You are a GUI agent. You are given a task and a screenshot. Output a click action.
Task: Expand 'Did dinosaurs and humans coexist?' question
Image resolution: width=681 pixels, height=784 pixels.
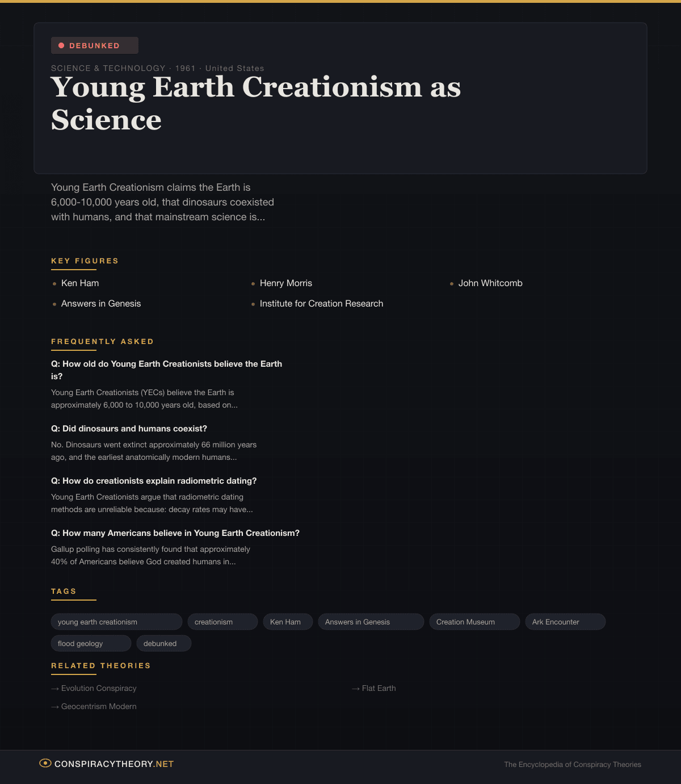129,429
